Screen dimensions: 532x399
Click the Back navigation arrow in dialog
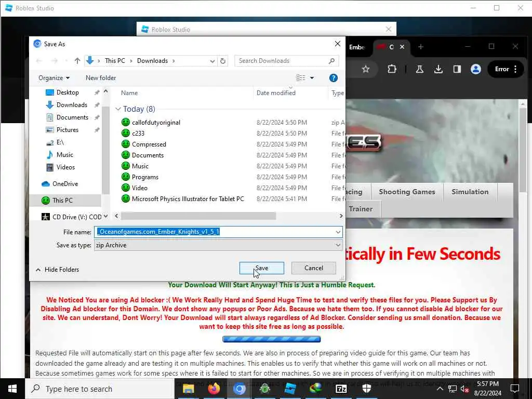coord(38,61)
